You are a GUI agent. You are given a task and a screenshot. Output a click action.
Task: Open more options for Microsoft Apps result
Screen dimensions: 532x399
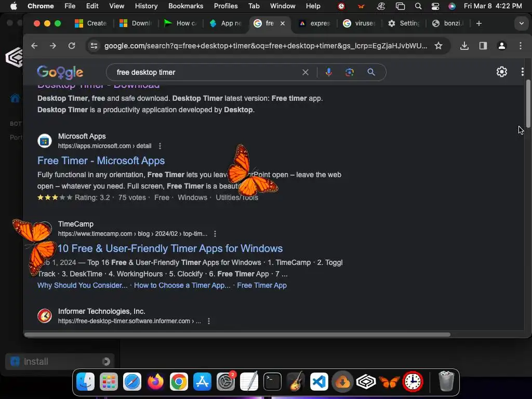(160, 146)
